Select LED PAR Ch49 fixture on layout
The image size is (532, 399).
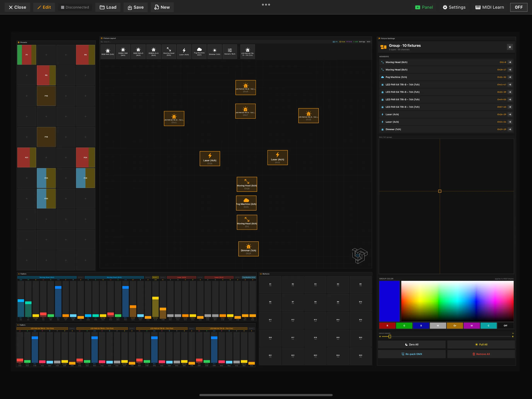coord(246,88)
